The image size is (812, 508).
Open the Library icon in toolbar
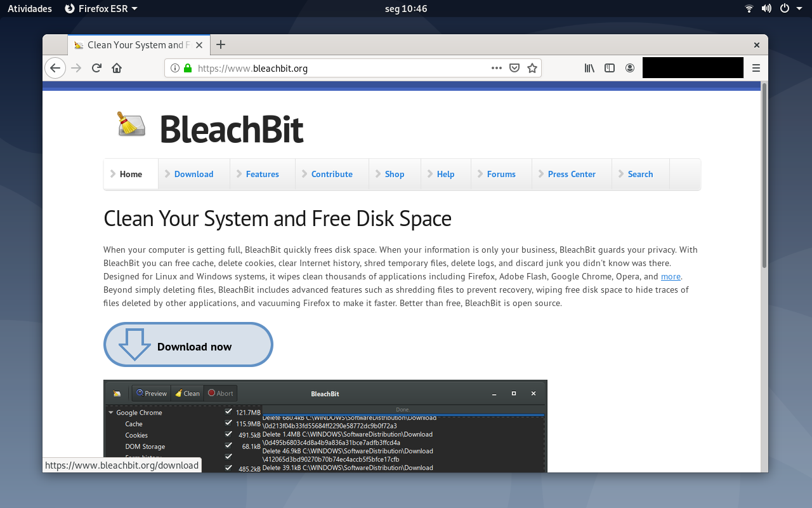(589, 68)
